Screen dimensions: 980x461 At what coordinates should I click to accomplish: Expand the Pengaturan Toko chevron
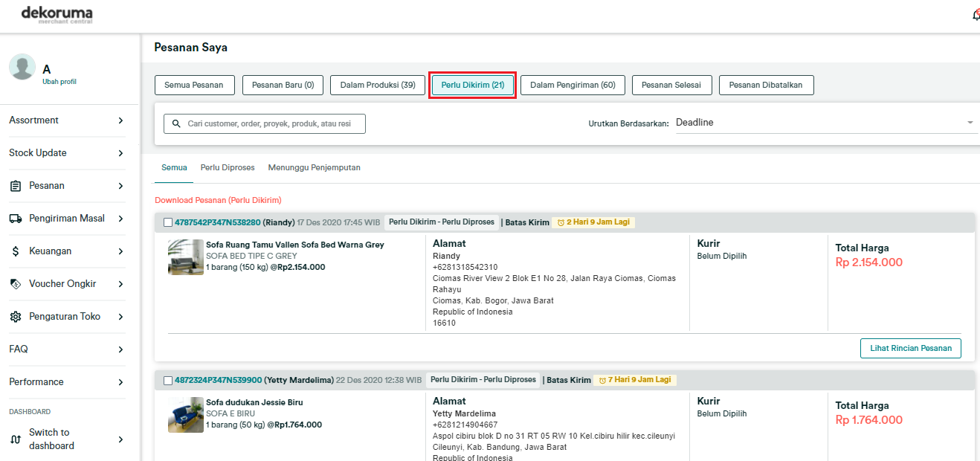(x=120, y=317)
